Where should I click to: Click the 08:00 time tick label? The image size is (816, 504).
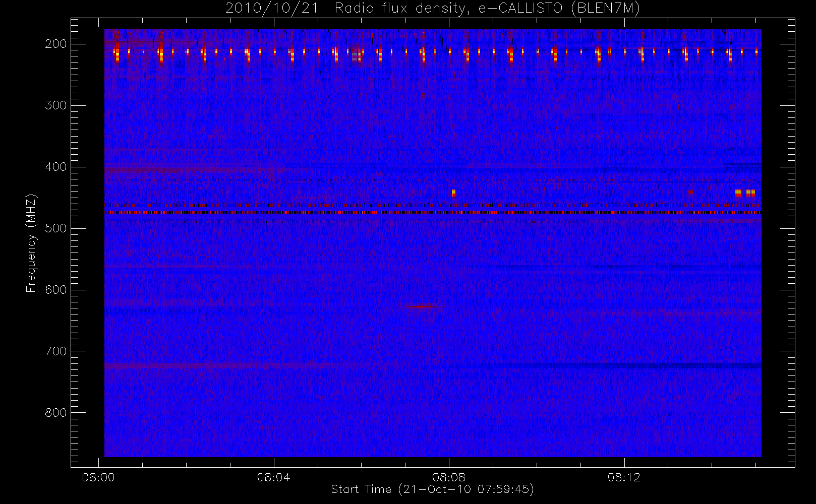[x=98, y=477]
